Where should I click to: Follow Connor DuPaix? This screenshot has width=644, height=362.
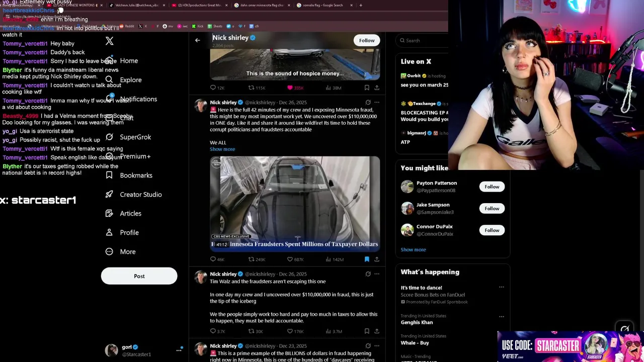click(x=492, y=230)
